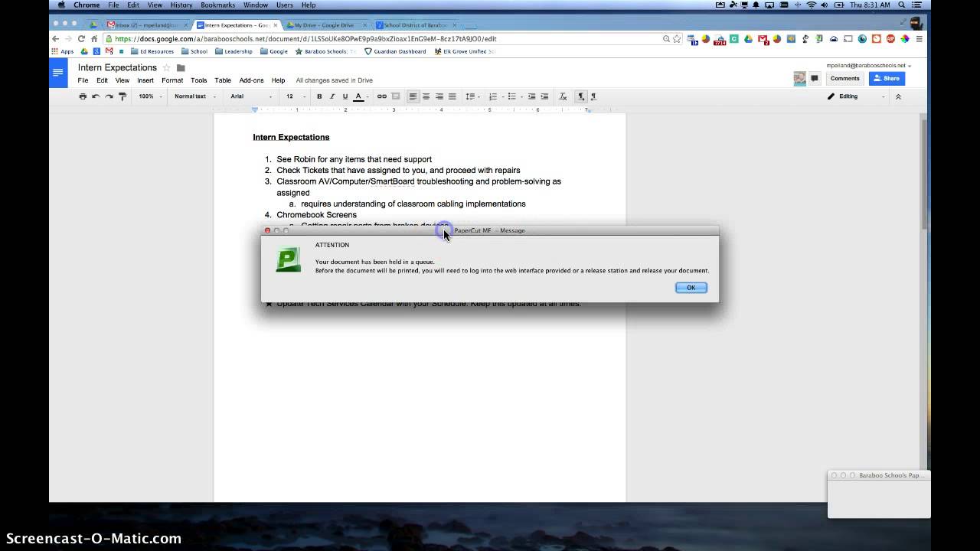Open the File menu in Docs
This screenshot has height=551, width=980.
coord(83,80)
